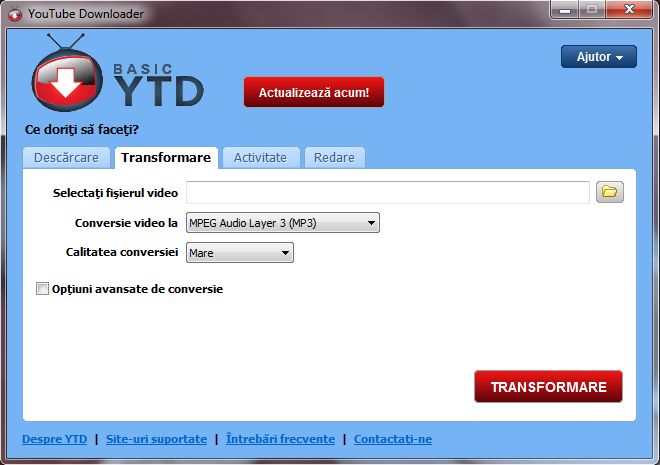The width and height of the screenshot is (660, 465).
Task: Click the folder browse icon for video file
Action: pyautogui.click(x=609, y=192)
